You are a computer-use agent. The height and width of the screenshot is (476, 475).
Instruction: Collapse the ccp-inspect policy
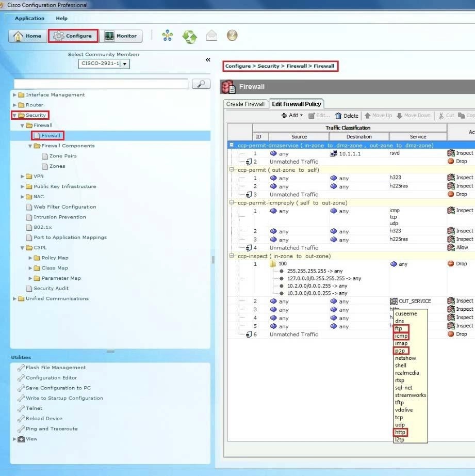(x=232, y=256)
